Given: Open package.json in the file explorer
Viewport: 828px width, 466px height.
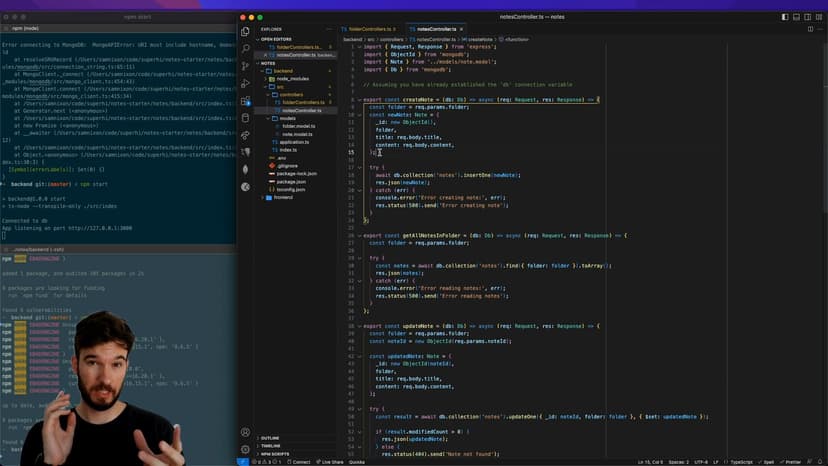Looking at the screenshot, I should pyautogui.click(x=290, y=181).
